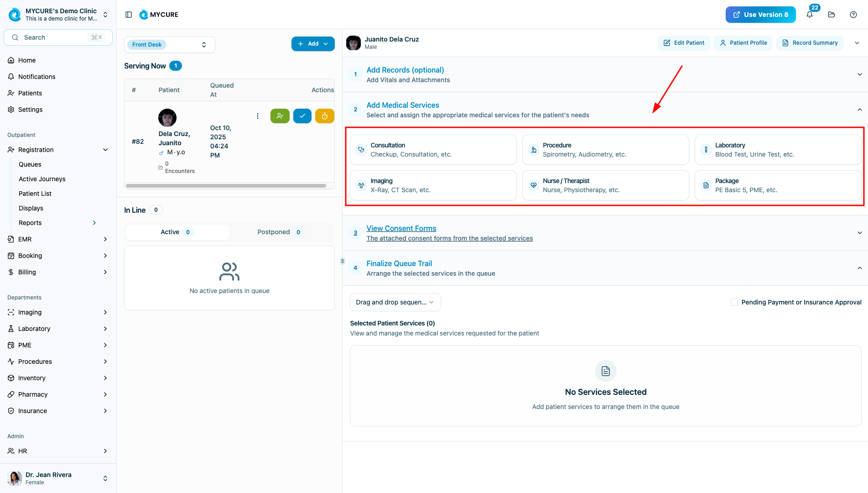The image size is (868, 493).
Task: Click the orange postpone timer button
Action: (324, 116)
